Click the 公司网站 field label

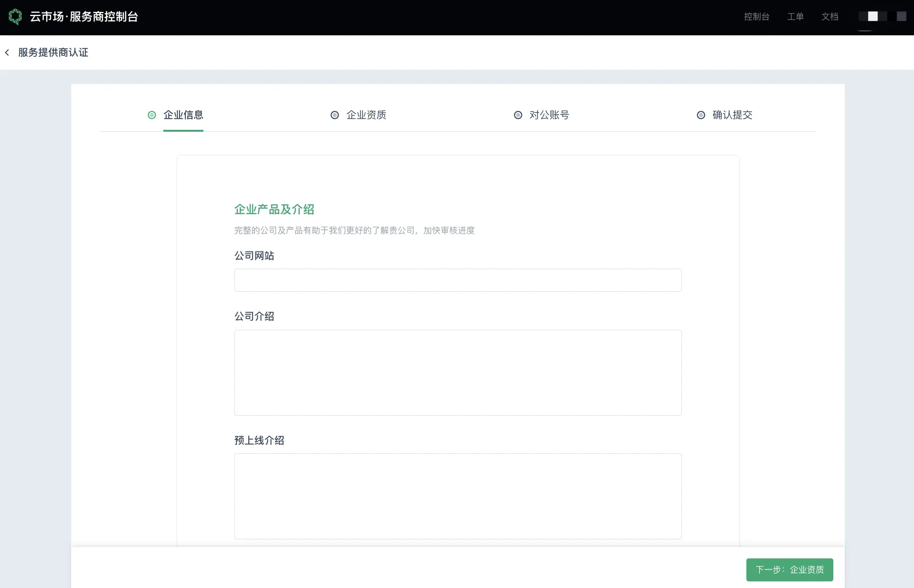[x=255, y=256]
